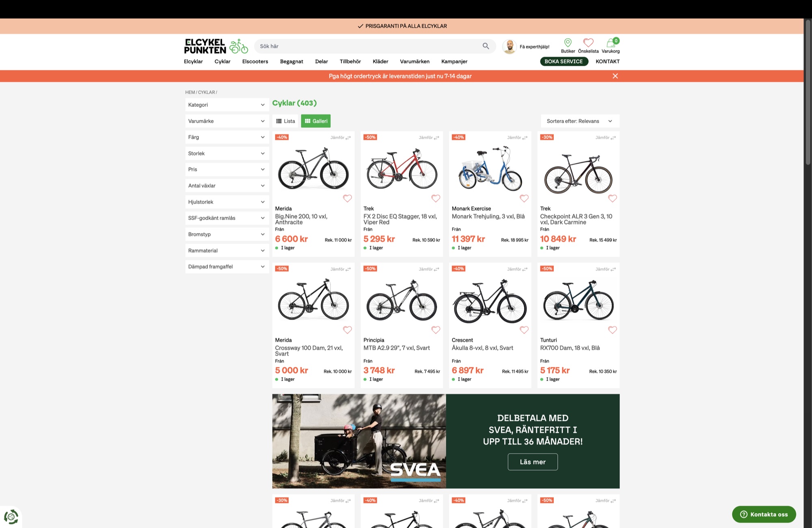Add Merida Crossway 100 to wishlist
Image resolution: width=812 pixels, height=528 pixels.
347,330
